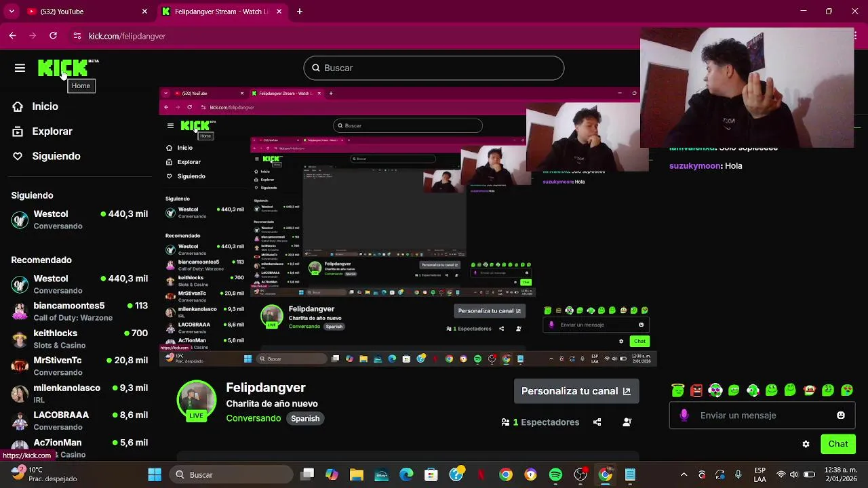Open taskbar volume speaker control
Image resolution: width=868 pixels, height=488 pixels.
795,474
